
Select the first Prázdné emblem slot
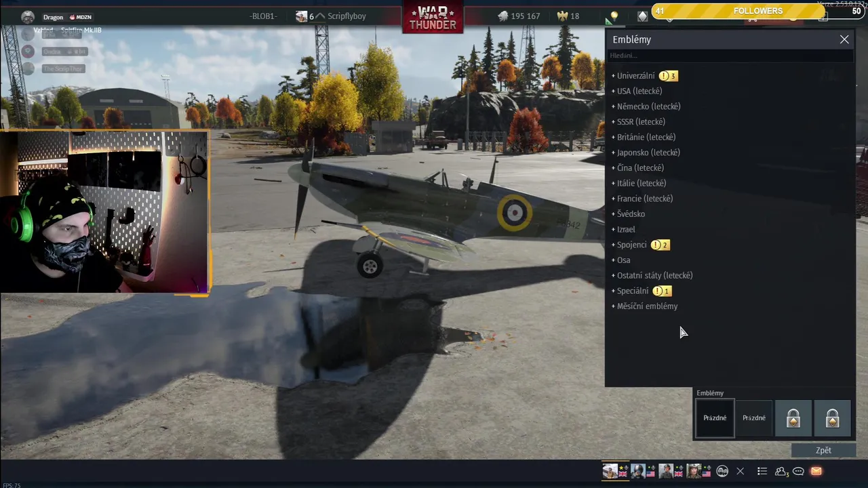point(715,418)
